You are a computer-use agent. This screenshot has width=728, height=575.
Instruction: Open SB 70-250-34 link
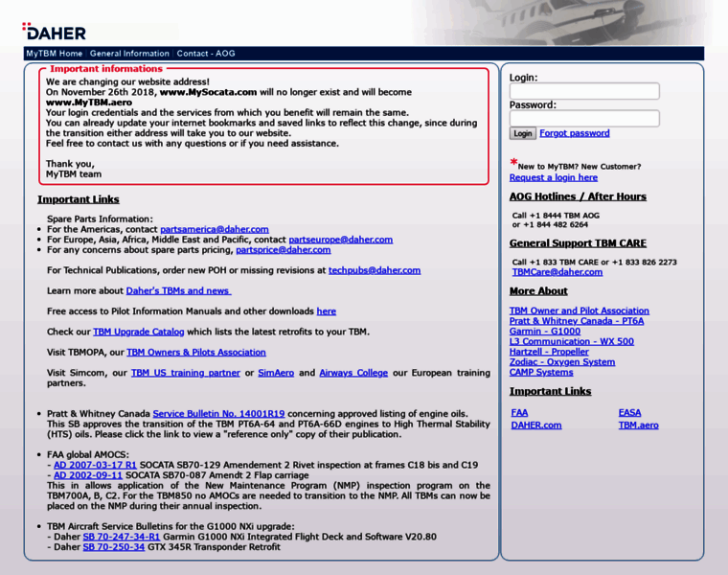tap(114, 546)
